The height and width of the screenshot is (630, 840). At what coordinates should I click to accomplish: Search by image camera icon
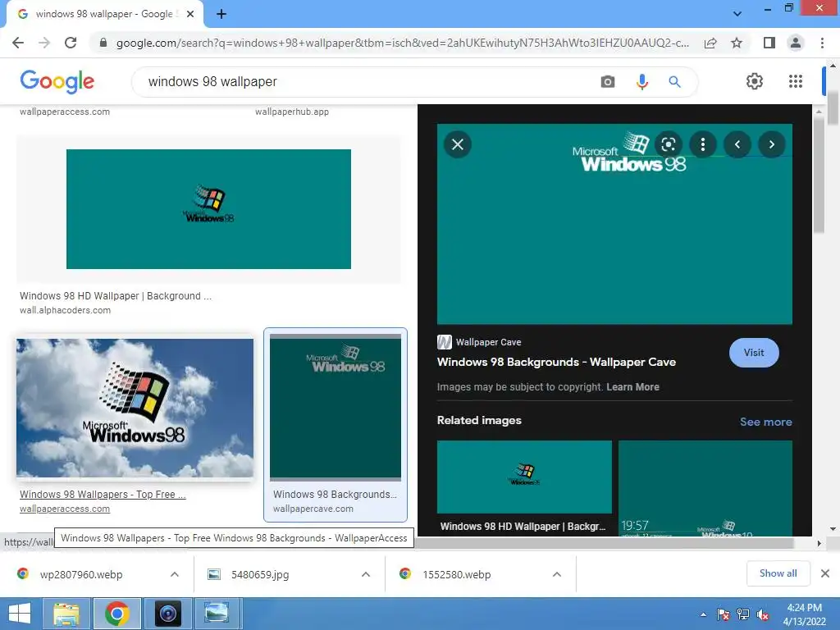pos(608,82)
